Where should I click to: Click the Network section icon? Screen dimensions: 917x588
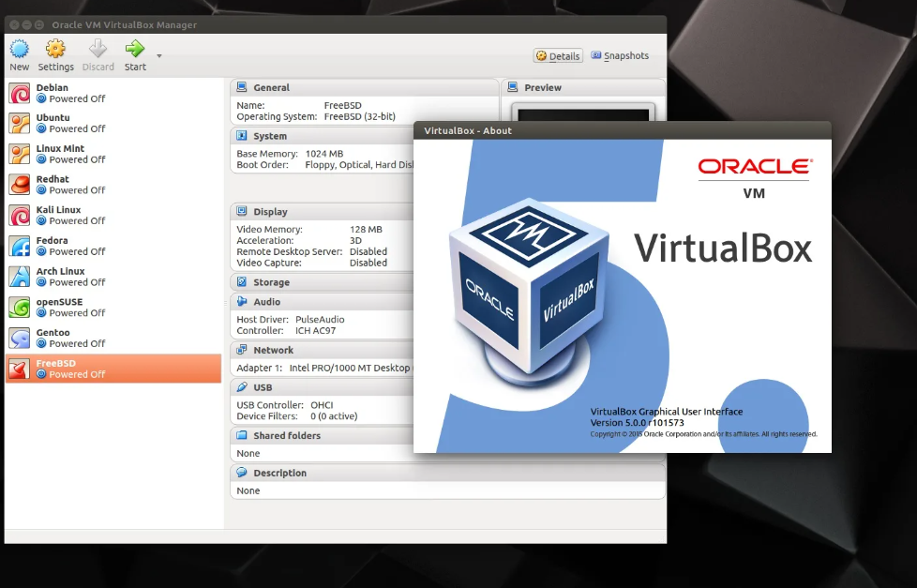pyautogui.click(x=242, y=350)
